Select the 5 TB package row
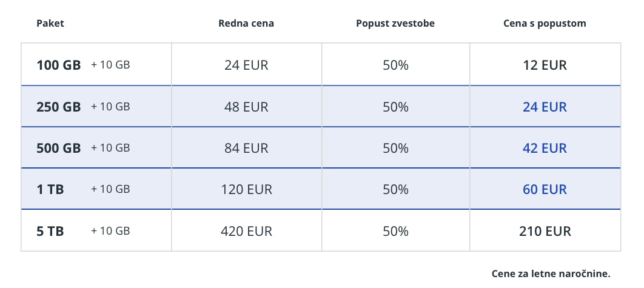644x288 pixels. click(321, 230)
